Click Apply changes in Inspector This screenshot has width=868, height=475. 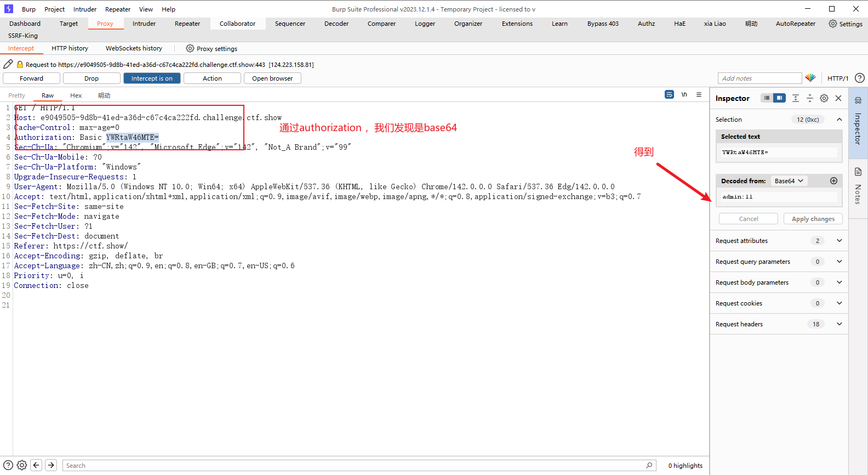[813, 218]
